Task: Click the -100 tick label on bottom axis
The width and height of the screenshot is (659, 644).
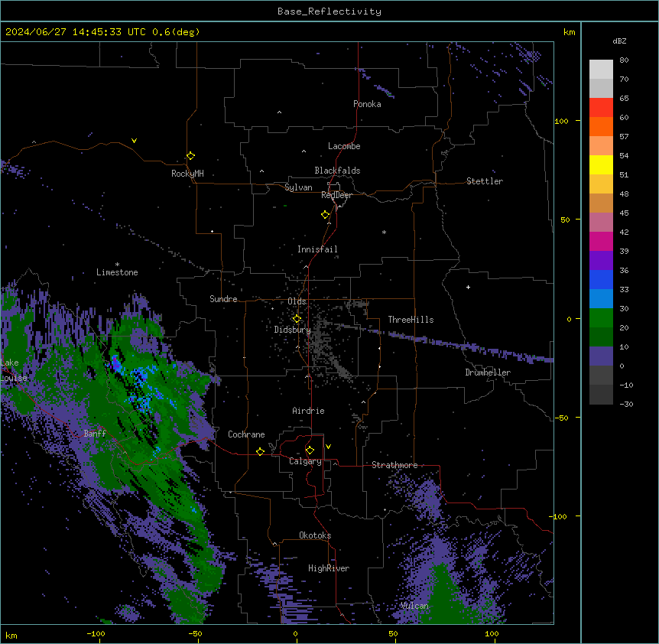Action: [96, 633]
